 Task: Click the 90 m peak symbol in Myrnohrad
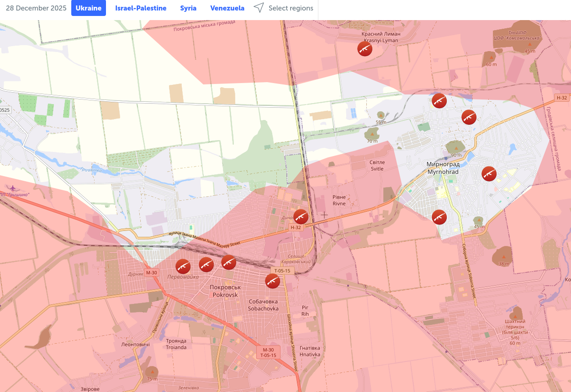[x=455, y=148]
